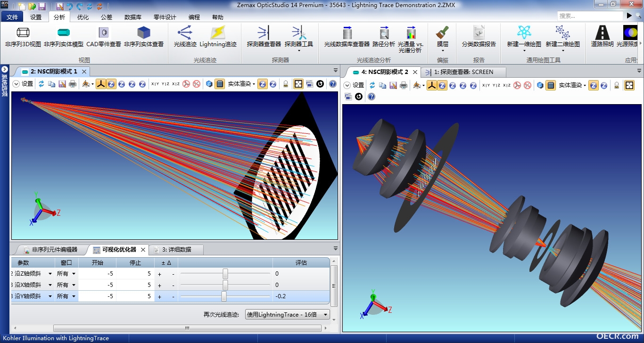This screenshot has width=644, height=343.
Task: Refresh the NSC阴影模式 1 window
Action: point(41,84)
